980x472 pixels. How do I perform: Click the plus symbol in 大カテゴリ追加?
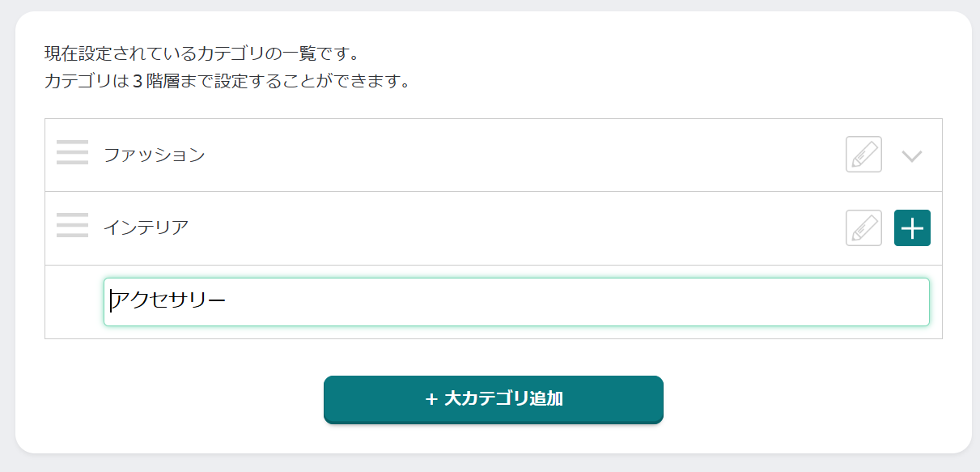coord(431,399)
